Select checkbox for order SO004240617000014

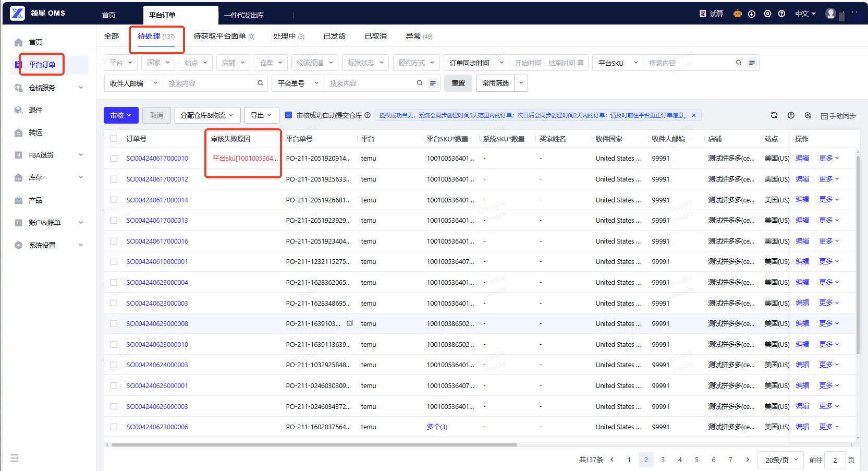(x=114, y=200)
